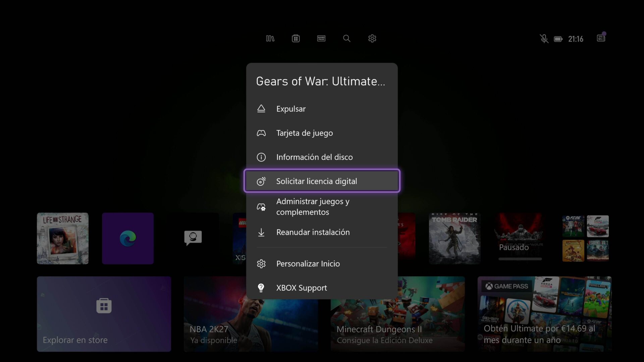Open the notifications news icon
Viewport: 644px width, 362px height.
point(601,38)
